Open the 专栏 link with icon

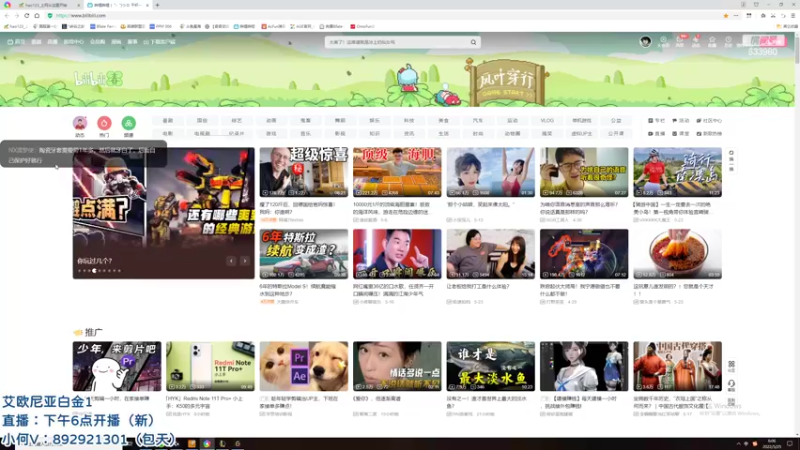pyautogui.click(x=657, y=121)
